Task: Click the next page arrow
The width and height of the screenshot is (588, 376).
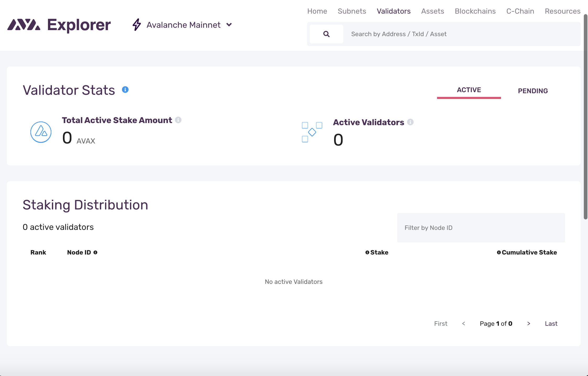Action: pyautogui.click(x=529, y=323)
